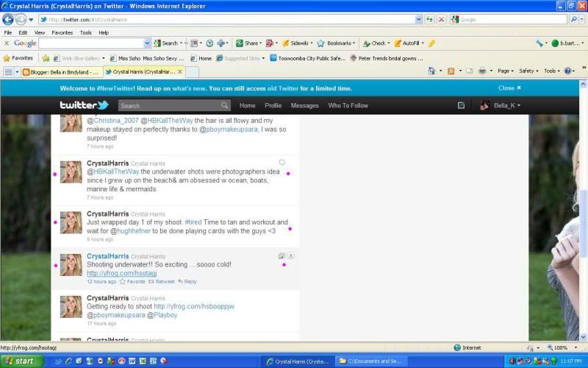Close the NewTwitter welcome banner
Image resolution: width=588 pixels, height=368 pixels.
[x=509, y=88]
